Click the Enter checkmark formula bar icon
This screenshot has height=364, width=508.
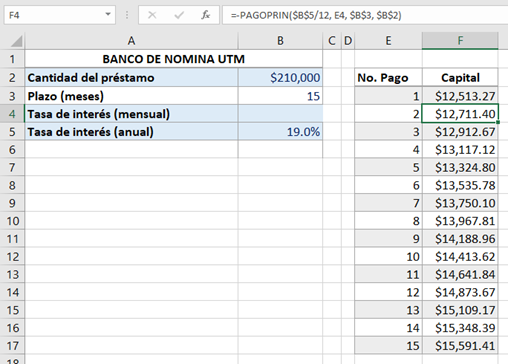pos(179,15)
